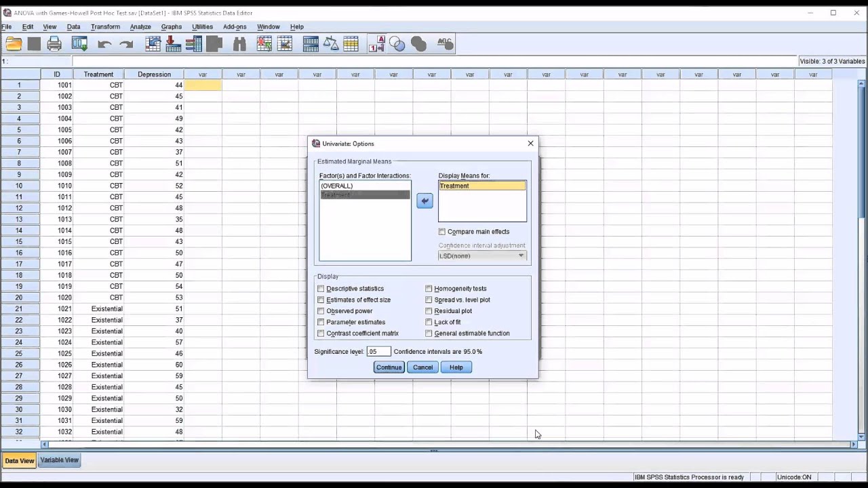Click the Variables info toolbar icon
The image size is (868, 488).
193,44
